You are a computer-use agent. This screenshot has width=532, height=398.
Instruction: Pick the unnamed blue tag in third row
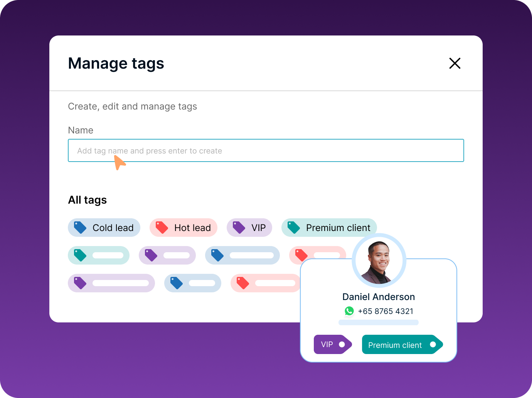click(192, 283)
